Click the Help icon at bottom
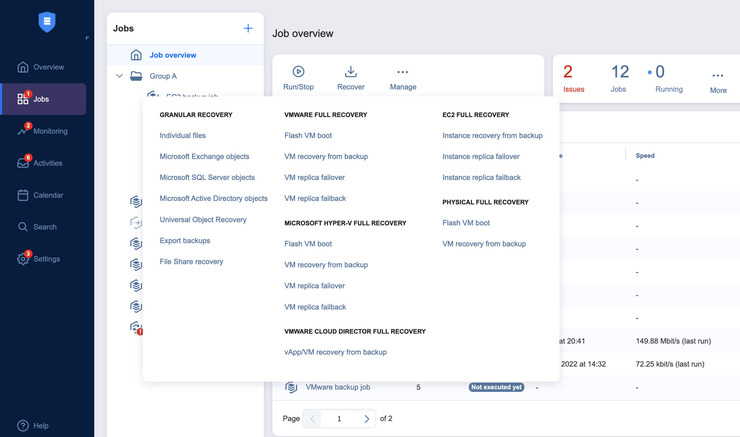The width and height of the screenshot is (740, 437). [23, 426]
